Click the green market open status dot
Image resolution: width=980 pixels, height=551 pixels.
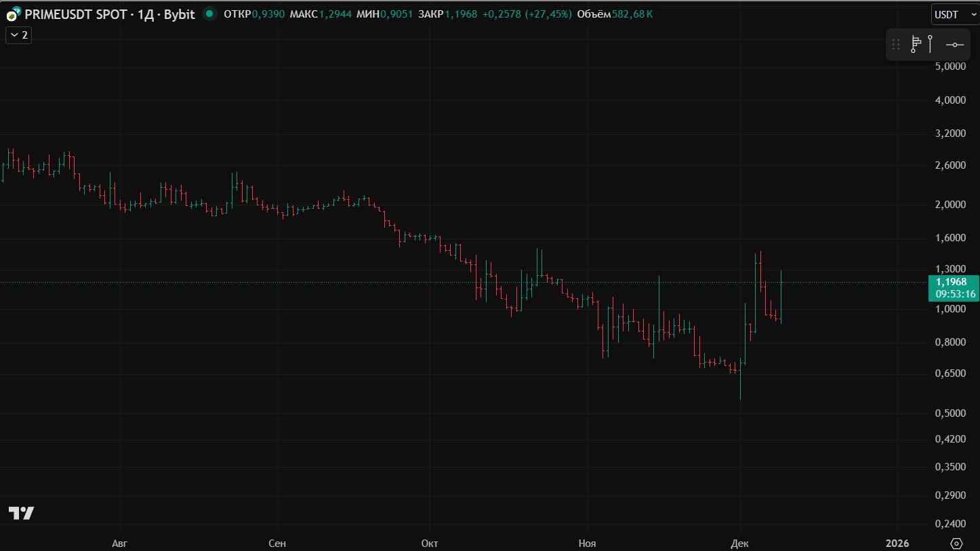pyautogui.click(x=210, y=14)
